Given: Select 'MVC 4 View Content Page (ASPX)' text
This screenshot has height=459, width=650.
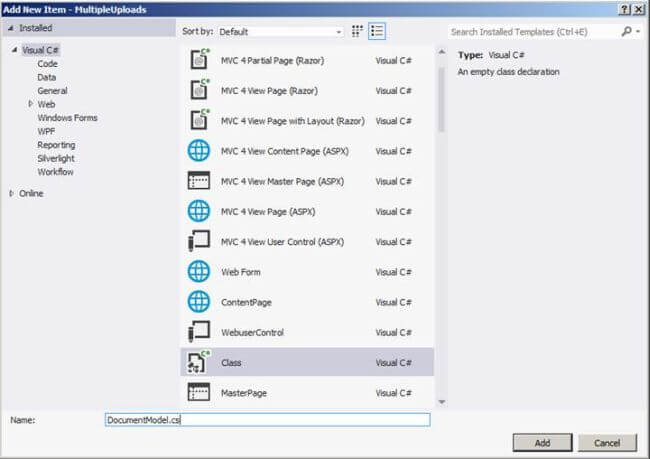Looking at the screenshot, I should click(x=285, y=151).
